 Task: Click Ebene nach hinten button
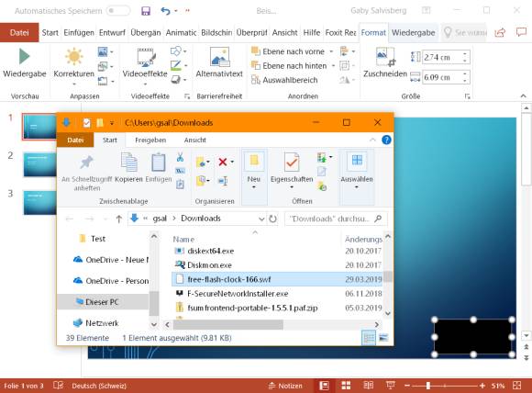(290, 66)
